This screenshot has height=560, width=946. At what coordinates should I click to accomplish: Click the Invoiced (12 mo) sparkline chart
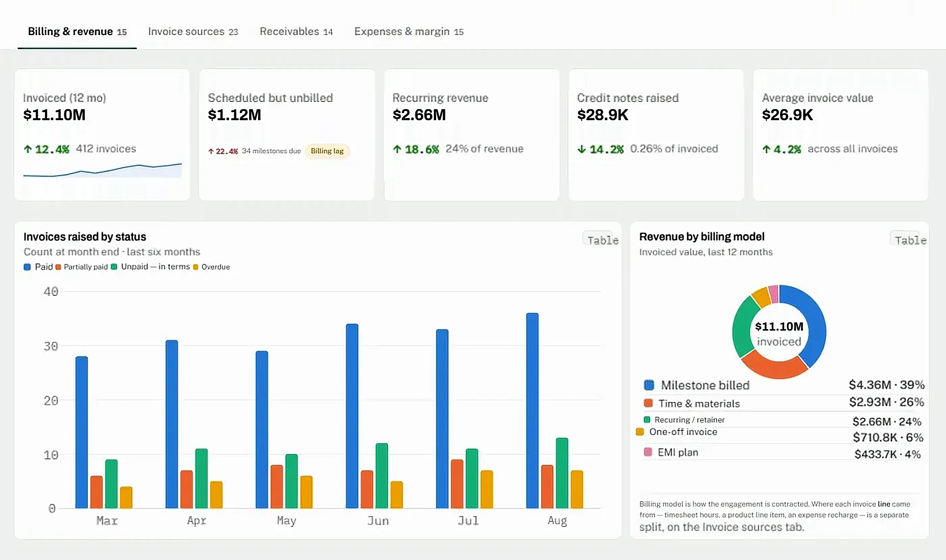click(x=103, y=170)
